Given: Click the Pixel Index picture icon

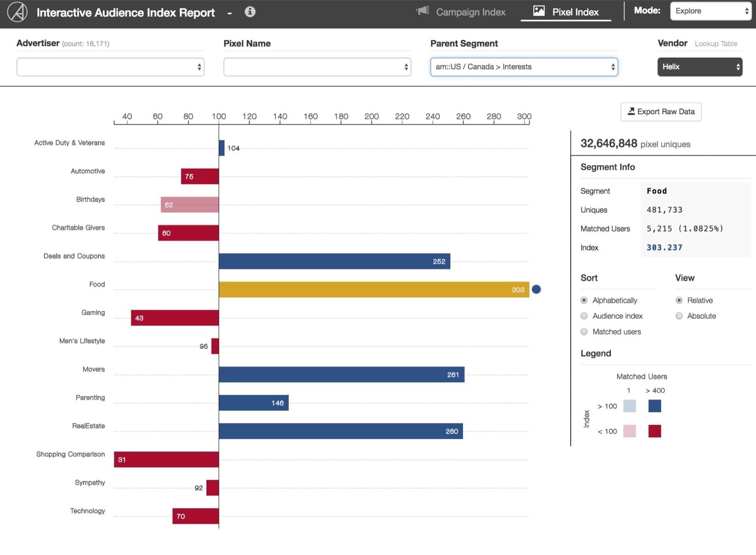Looking at the screenshot, I should [539, 11].
